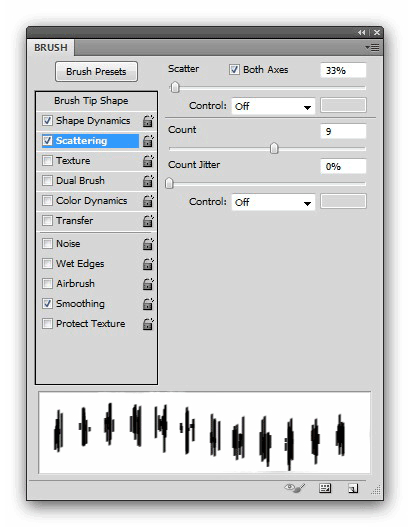Image resolution: width=410 pixels, height=527 pixels.
Task: Click lock icon next to Scattering
Action: [148, 141]
